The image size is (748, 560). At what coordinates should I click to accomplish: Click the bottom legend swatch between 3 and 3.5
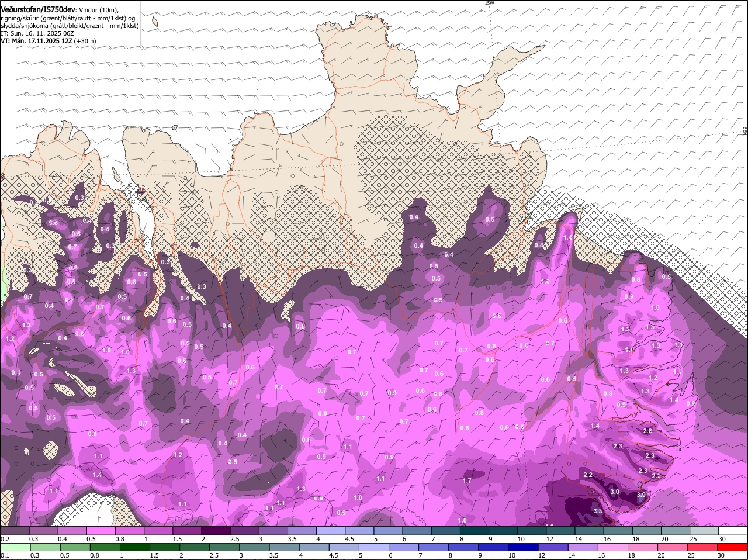254,548
